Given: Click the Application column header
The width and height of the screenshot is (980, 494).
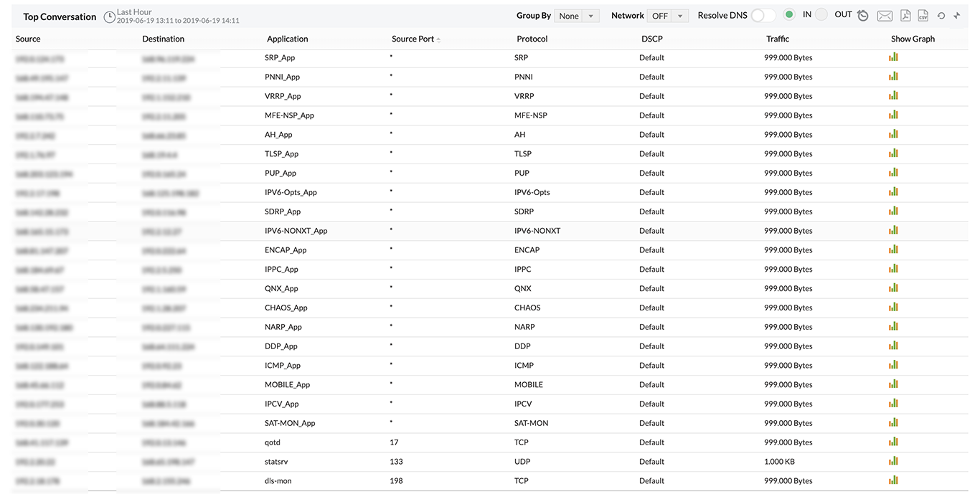Looking at the screenshot, I should (287, 39).
